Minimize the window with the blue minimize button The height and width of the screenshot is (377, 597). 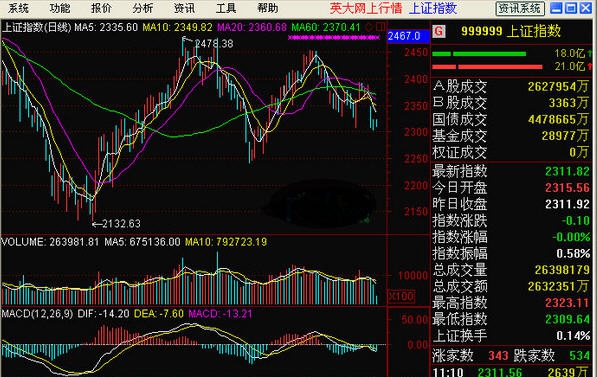coord(556,8)
